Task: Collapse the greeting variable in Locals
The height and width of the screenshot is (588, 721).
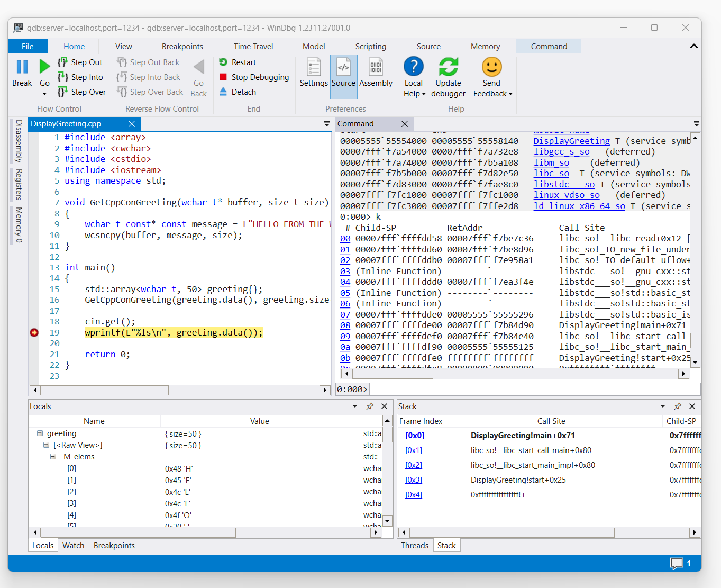Action: [40, 433]
